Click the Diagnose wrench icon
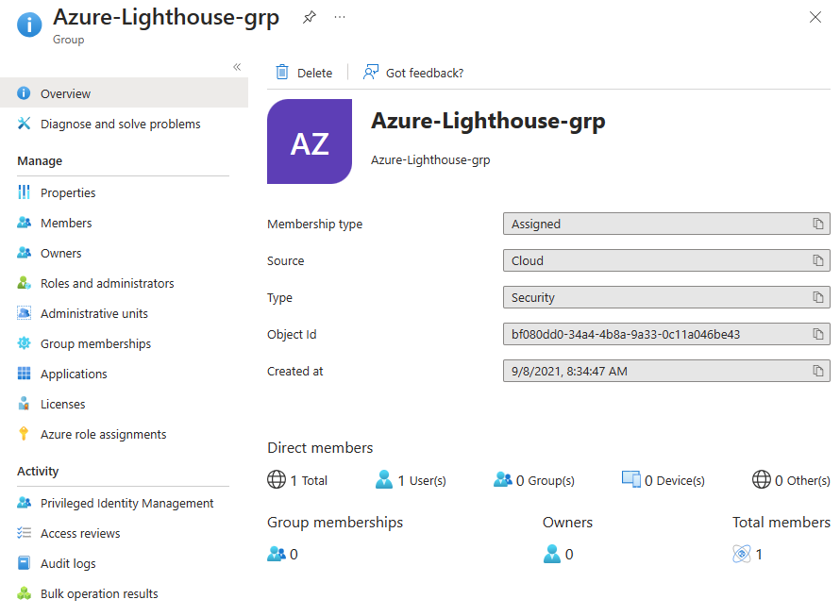This screenshot has height=616, width=840. tap(25, 124)
